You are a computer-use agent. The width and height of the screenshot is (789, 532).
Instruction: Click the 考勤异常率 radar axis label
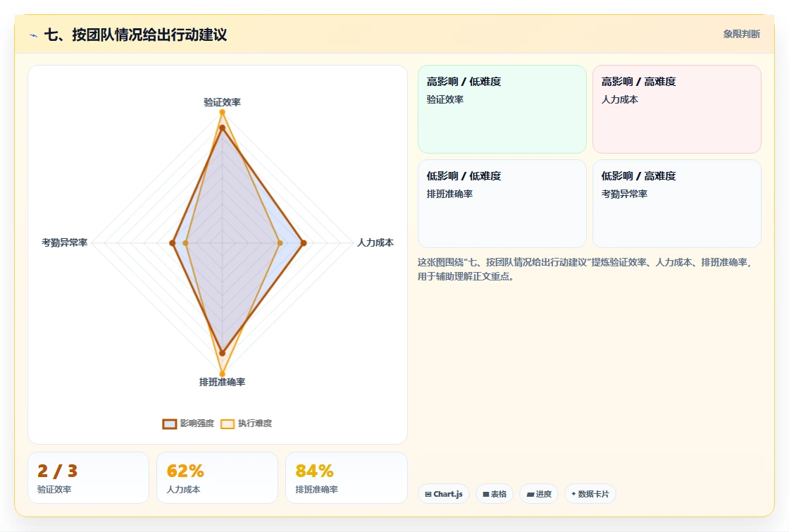(x=64, y=242)
